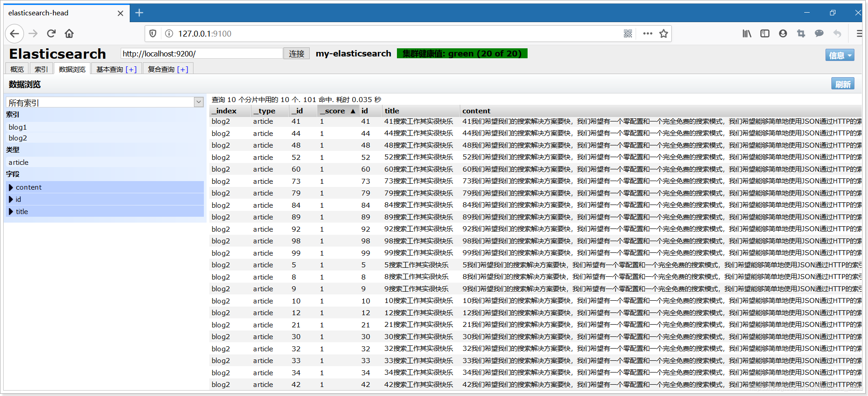Click the Elasticsearch URL input field
Image resolution: width=868 pixels, height=396 pixels.
pyautogui.click(x=202, y=54)
